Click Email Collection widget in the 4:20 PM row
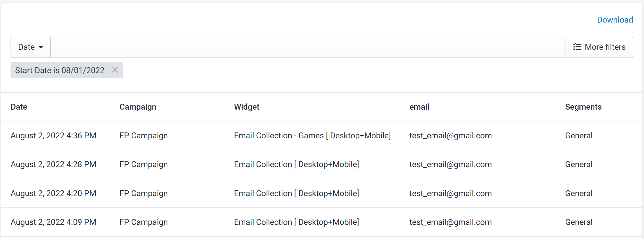 coord(297,193)
